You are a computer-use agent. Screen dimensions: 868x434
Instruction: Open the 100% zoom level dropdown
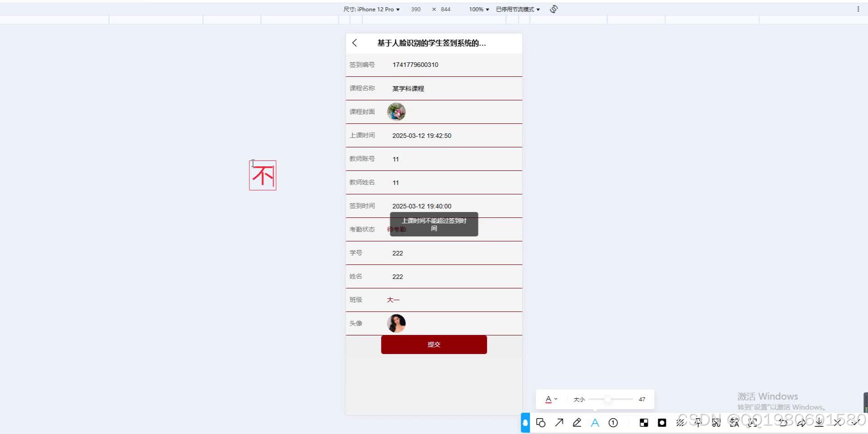477,9
